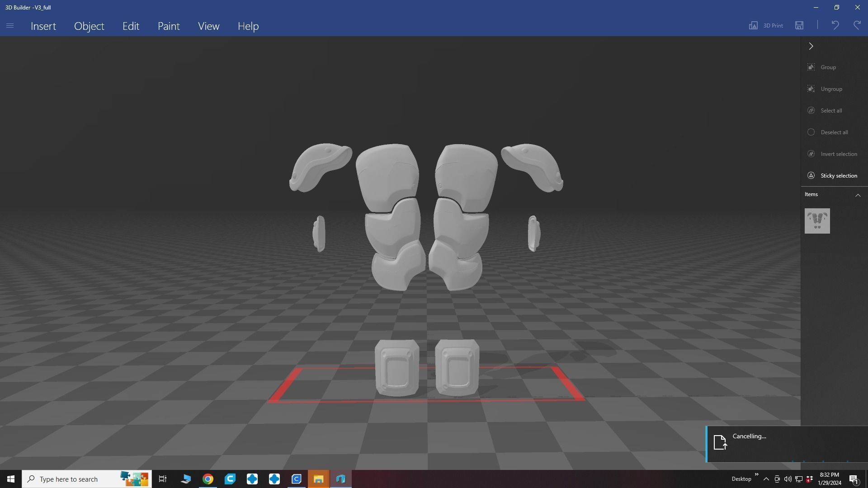Toggle Sticky selection mode
Viewport: 868px width, 488px height.
tap(811, 176)
